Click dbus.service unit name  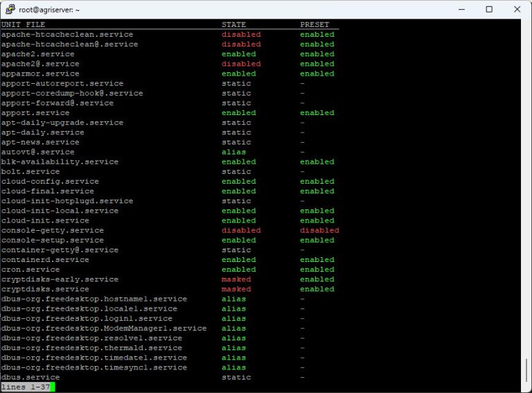coord(30,377)
